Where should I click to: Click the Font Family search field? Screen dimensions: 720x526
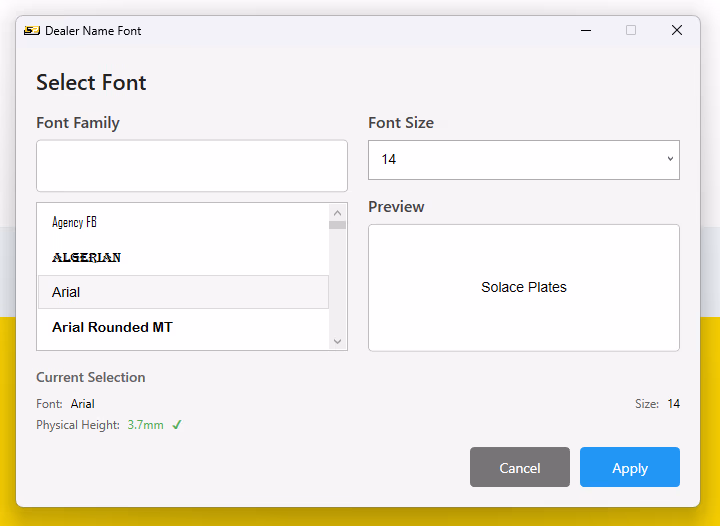pyautogui.click(x=192, y=166)
